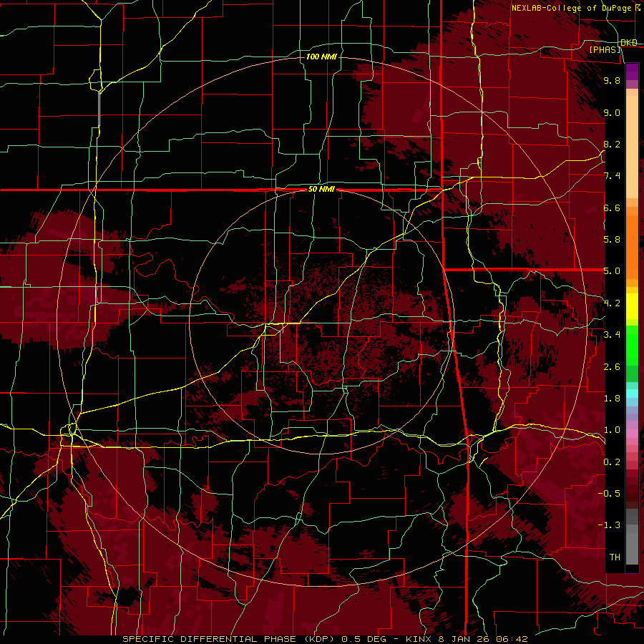Click the 2.6 scale value
644x644 pixels.
click(x=612, y=367)
